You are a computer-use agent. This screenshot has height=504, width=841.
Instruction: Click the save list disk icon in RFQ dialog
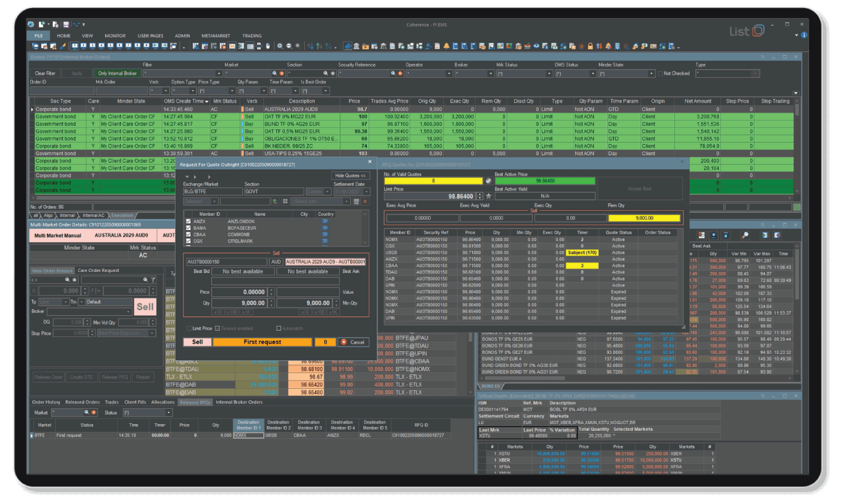(x=356, y=201)
